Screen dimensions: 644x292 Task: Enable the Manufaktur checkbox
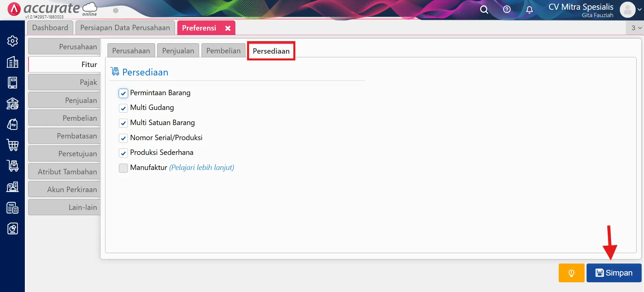tap(123, 168)
